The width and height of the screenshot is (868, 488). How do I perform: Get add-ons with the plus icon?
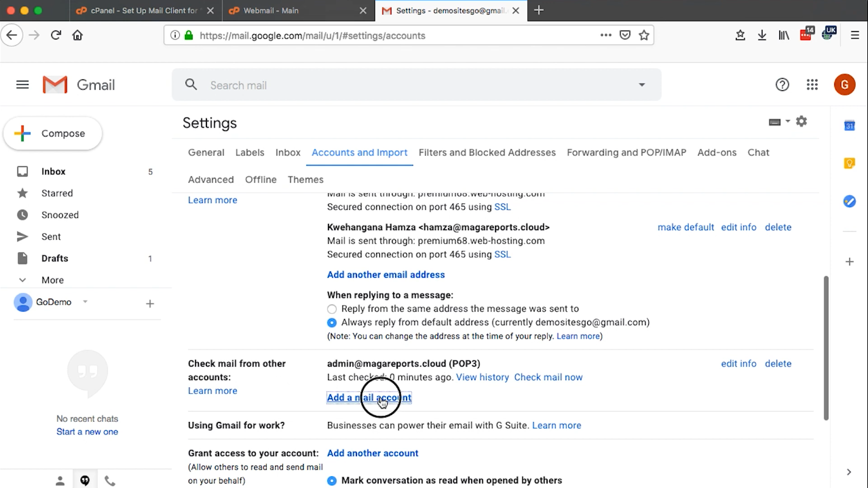(x=850, y=262)
